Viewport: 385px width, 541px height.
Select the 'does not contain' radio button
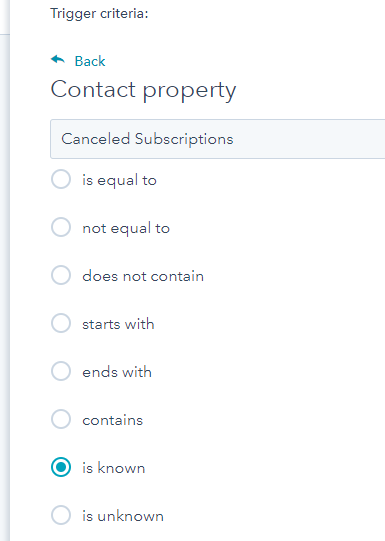click(x=61, y=275)
